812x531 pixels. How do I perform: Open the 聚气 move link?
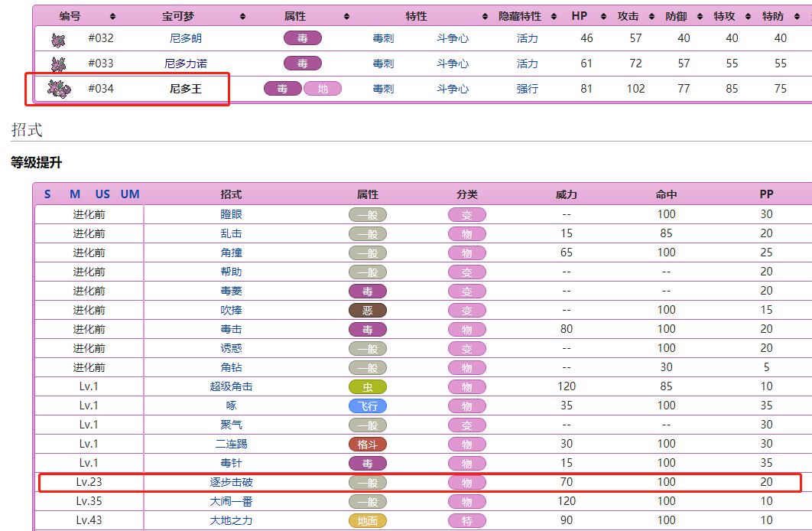231,425
